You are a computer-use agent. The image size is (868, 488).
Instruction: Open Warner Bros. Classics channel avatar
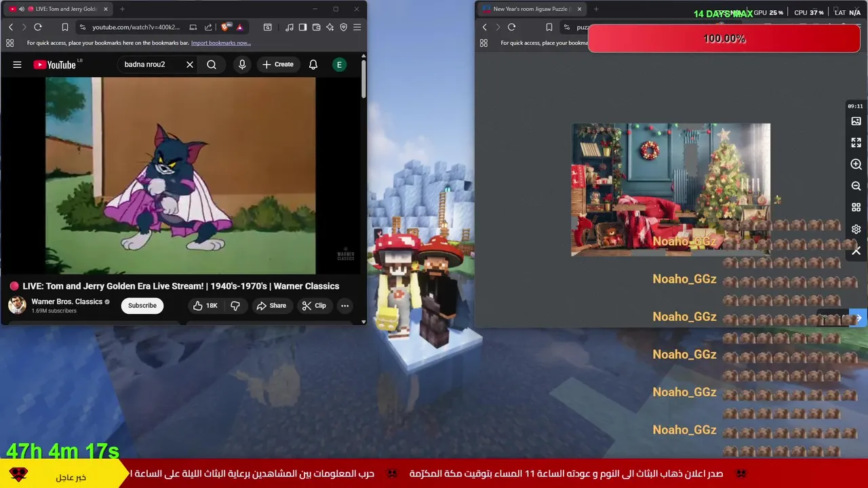click(17, 305)
